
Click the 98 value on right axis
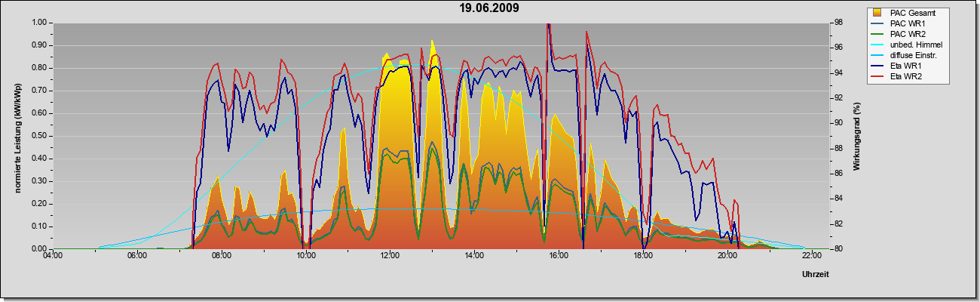coord(838,23)
